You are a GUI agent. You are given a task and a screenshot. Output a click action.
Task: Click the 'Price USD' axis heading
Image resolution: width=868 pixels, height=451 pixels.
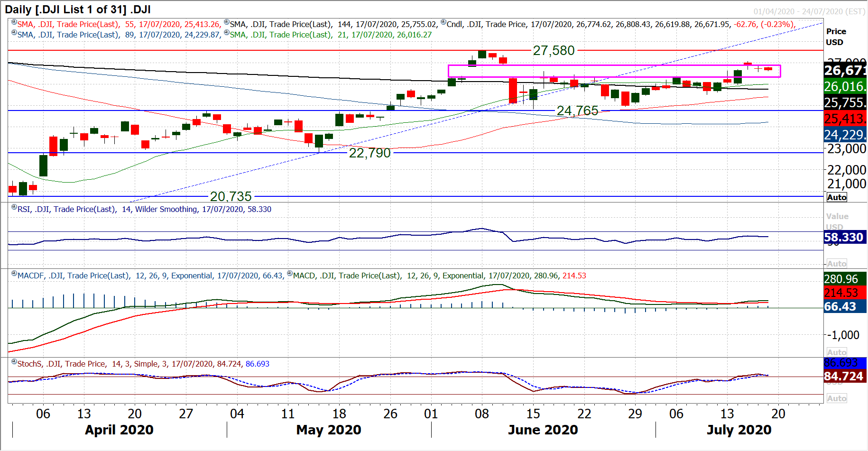pos(836,37)
